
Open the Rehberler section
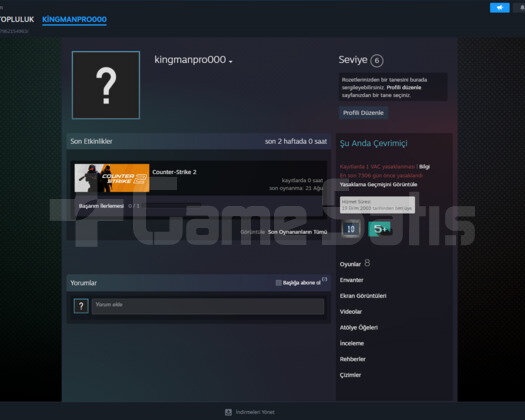coord(353,359)
